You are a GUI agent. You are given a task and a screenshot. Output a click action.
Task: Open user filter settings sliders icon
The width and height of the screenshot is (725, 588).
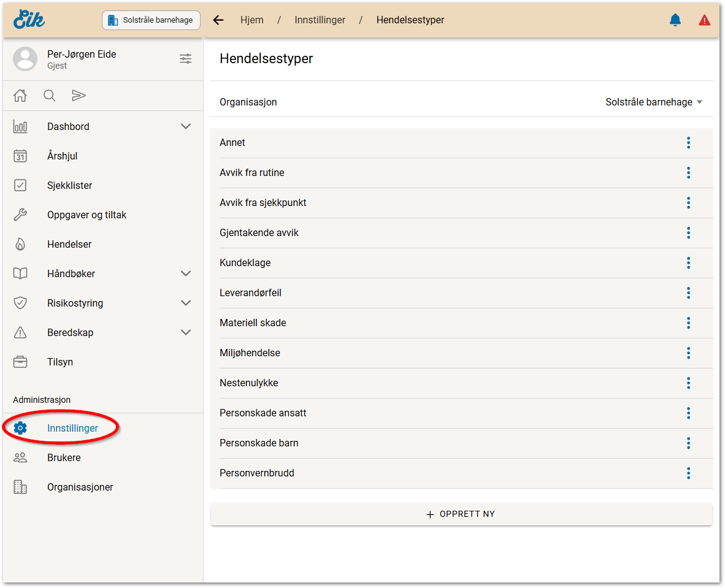[x=185, y=59]
